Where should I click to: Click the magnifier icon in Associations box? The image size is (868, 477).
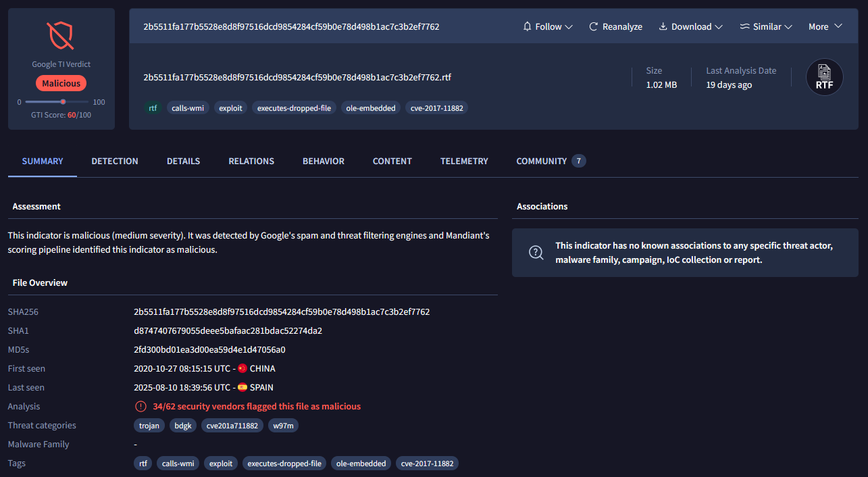pyautogui.click(x=536, y=253)
